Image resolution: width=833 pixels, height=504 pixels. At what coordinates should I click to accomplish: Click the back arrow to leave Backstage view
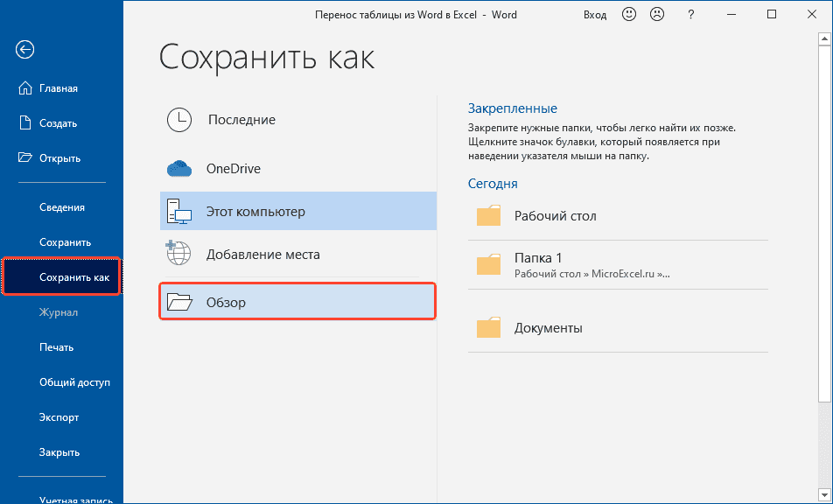pos(24,50)
